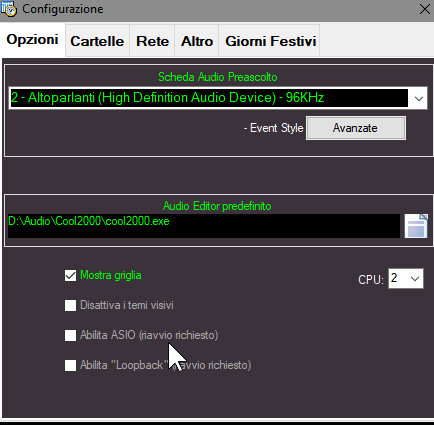This screenshot has width=434, height=425.
Task: Click the Disattiva i temi visivi label
Action: click(x=127, y=305)
